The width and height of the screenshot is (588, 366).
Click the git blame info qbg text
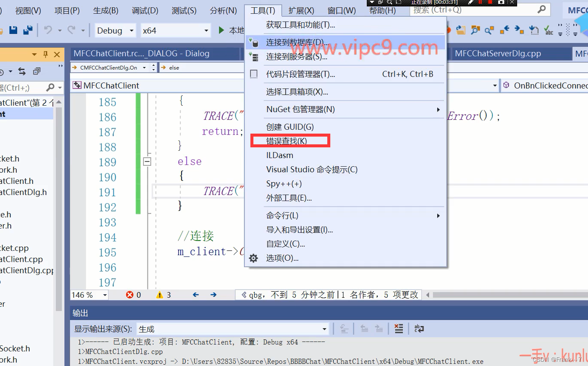click(329, 295)
